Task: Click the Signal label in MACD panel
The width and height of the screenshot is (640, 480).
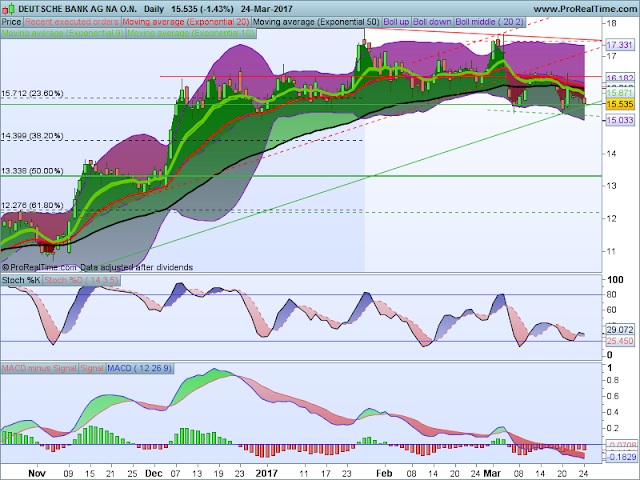Action: click(92, 368)
